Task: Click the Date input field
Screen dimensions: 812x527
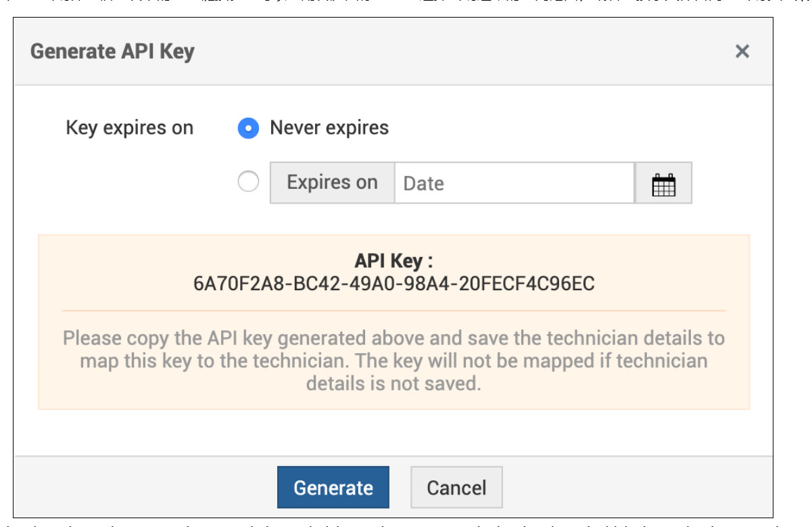Action: (514, 183)
